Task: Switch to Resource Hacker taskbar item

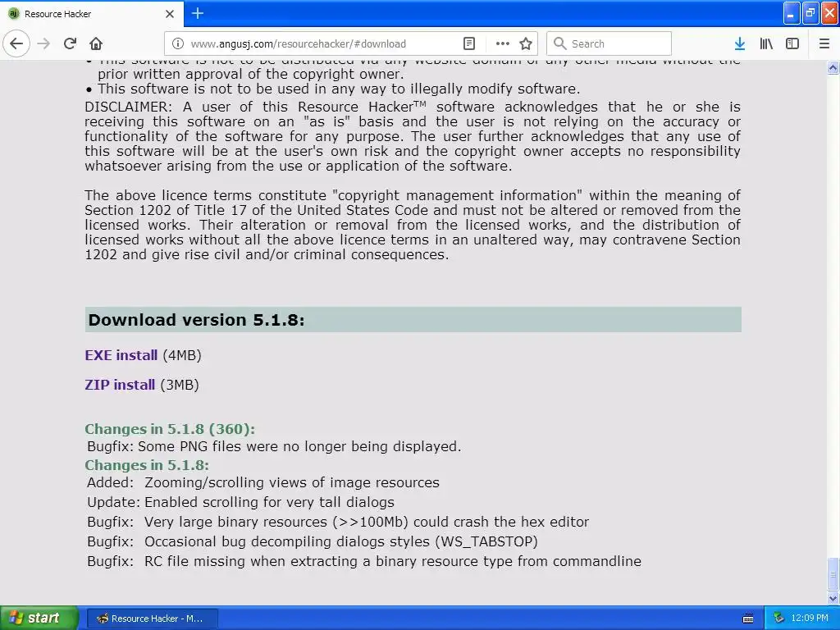Action: [152, 619]
